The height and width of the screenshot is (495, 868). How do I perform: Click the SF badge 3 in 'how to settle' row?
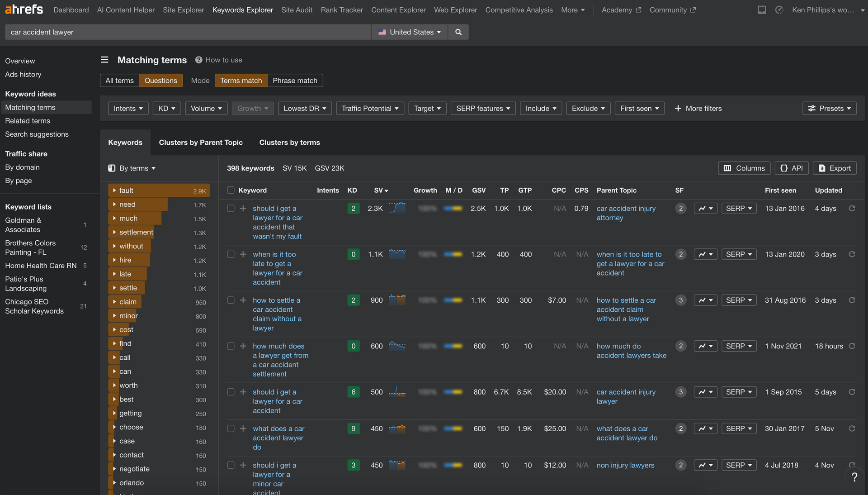point(681,300)
